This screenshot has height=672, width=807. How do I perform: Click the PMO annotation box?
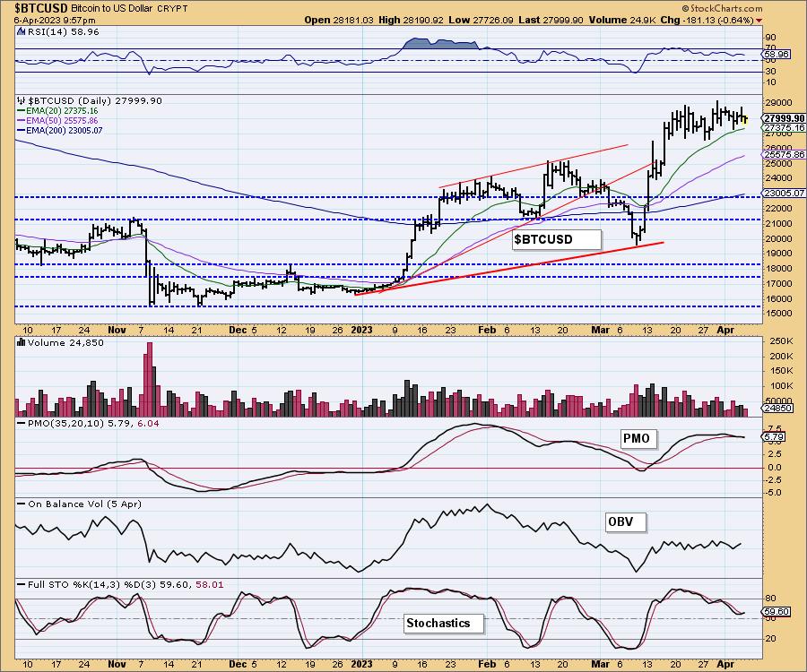pyautogui.click(x=639, y=438)
